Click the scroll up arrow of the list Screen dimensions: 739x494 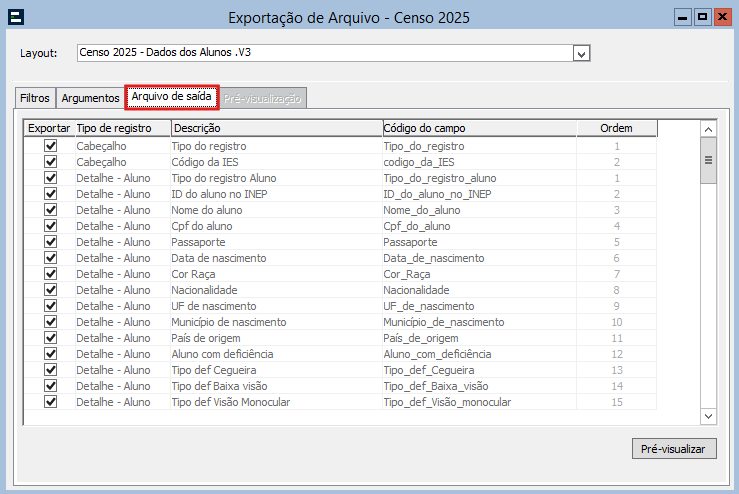pyautogui.click(x=708, y=129)
